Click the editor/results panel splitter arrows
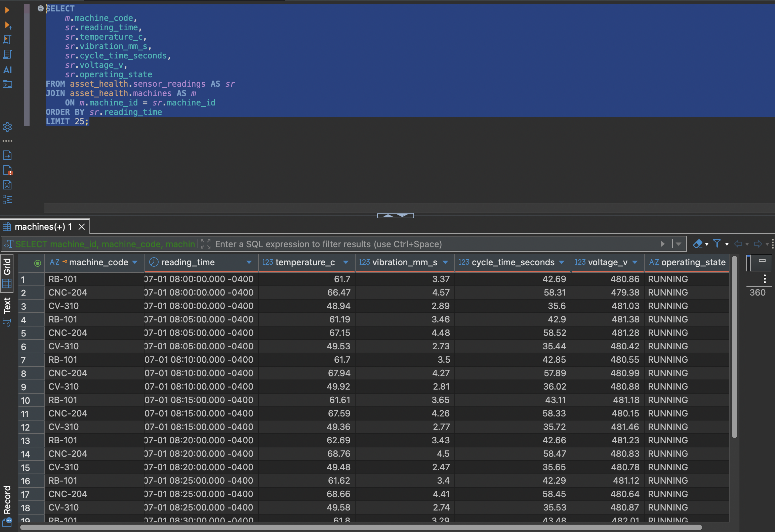This screenshot has height=532, width=775. (395, 216)
